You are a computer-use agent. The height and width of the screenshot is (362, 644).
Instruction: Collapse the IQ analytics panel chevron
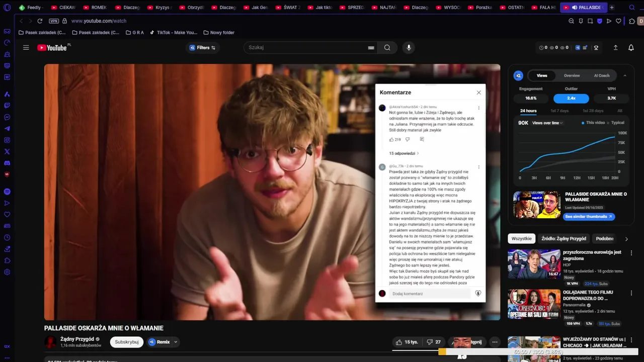(625, 75)
